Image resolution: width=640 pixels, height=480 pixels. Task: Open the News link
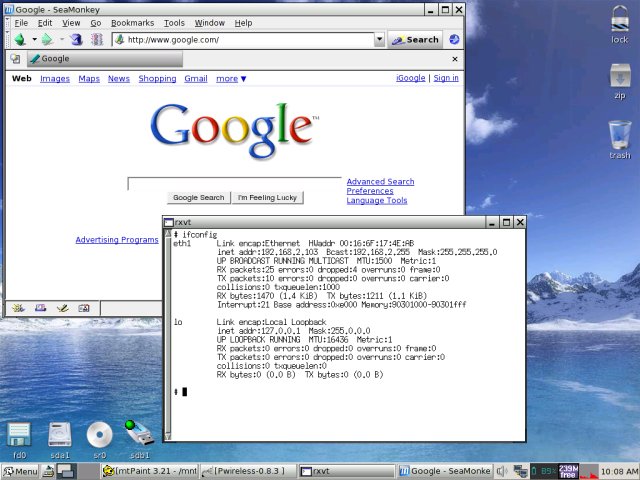pos(119,78)
